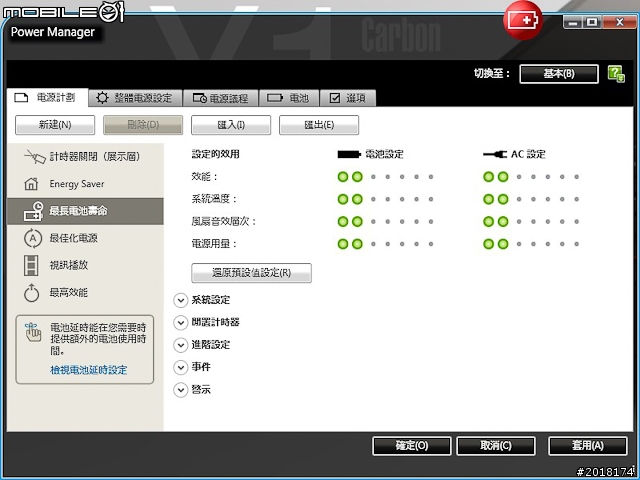Expand the 事件 section

pyautogui.click(x=180, y=367)
